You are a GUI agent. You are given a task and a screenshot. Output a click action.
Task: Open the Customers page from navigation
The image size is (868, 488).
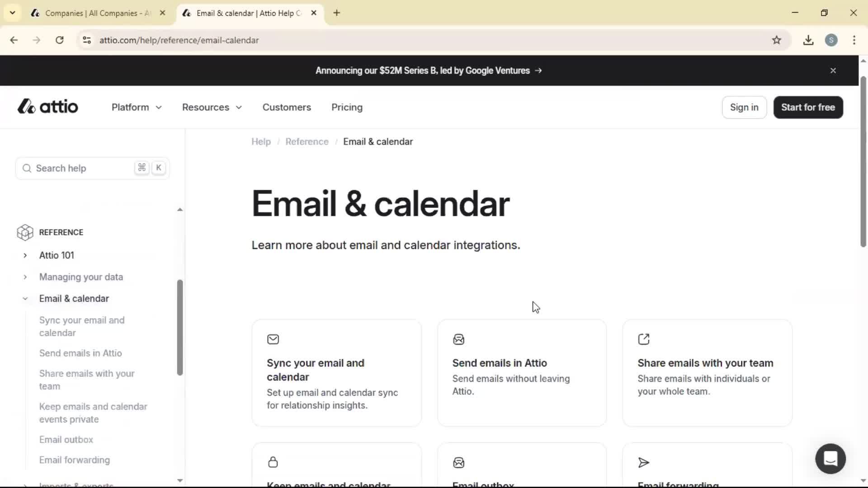287,107
